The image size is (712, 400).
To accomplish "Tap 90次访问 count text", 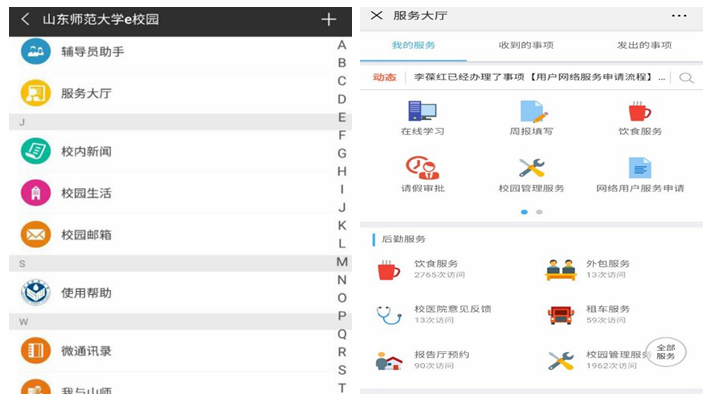I will click(434, 365).
